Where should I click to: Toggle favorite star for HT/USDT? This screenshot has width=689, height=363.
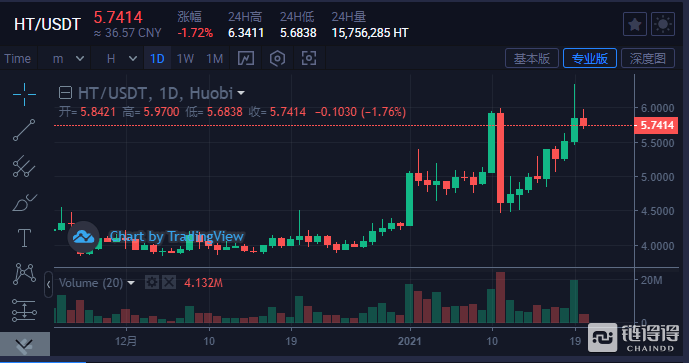coord(635,24)
